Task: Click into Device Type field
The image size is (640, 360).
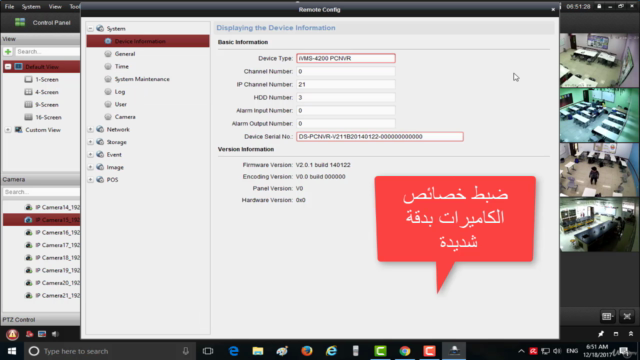Action: (346, 58)
